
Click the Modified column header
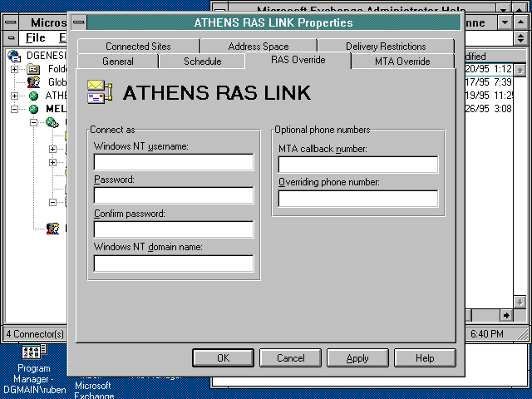(489, 56)
